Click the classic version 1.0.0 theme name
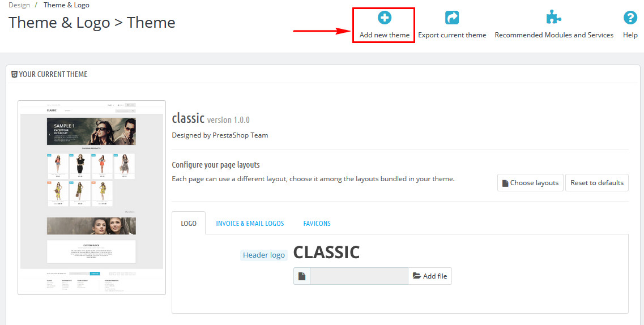 [210, 119]
